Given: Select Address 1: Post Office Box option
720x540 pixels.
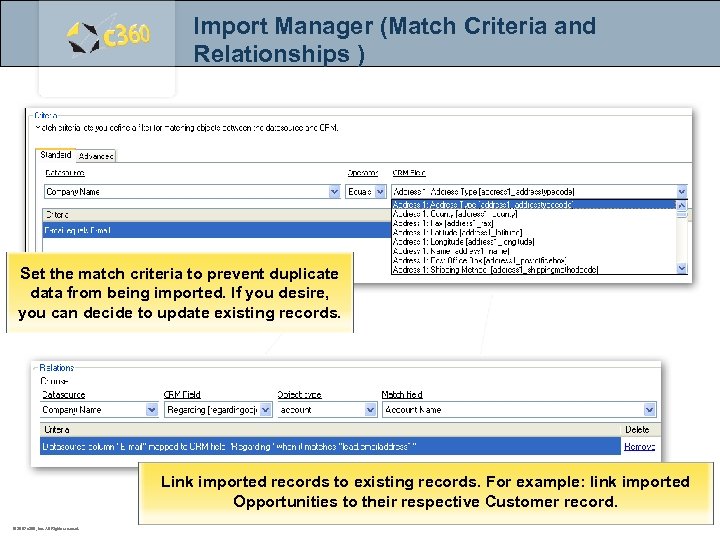Looking at the screenshot, I should (534, 260).
